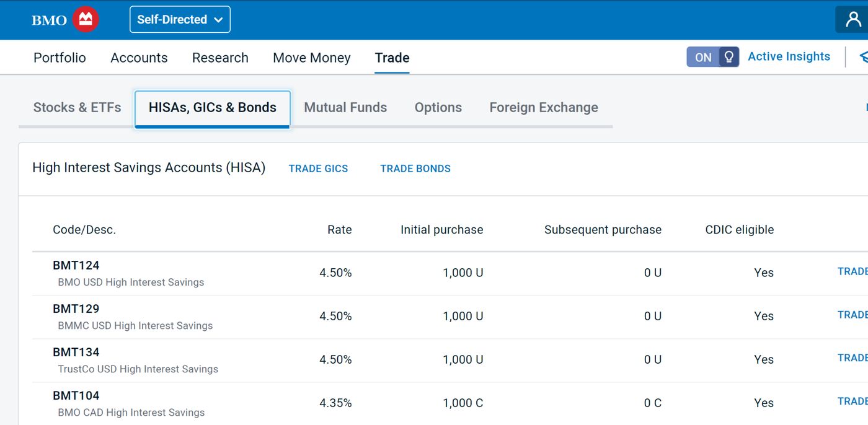Click BMO USD High Interest Savings description
This screenshot has height=425, width=868.
pyautogui.click(x=131, y=282)
